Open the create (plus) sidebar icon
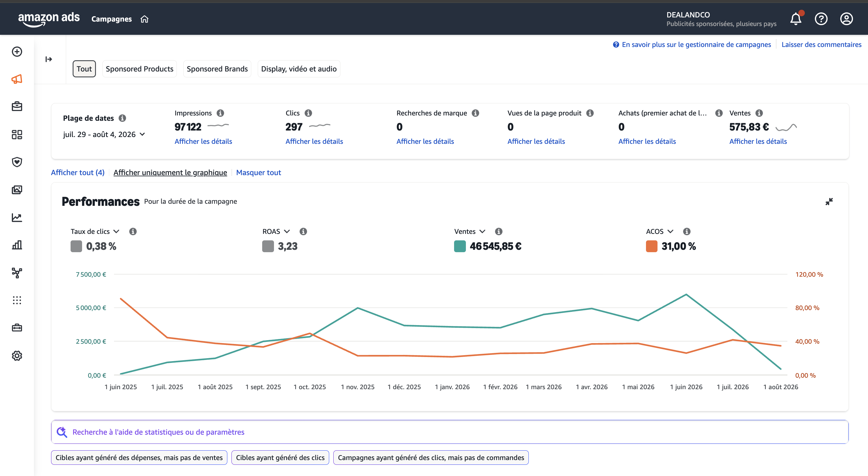This screenshot has width=868, height=476. (17, 52)
